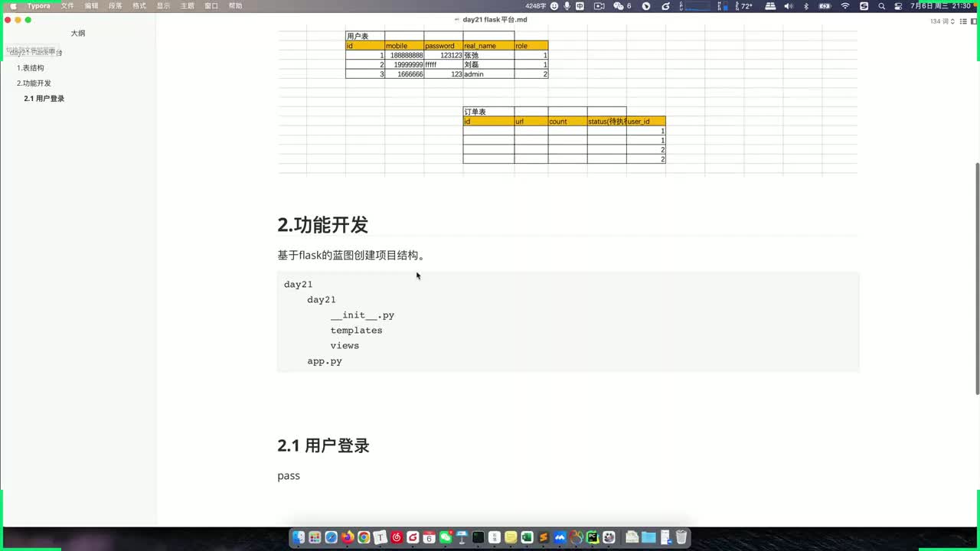Open the Bluetooth menu bar icon

pos(806,6)
